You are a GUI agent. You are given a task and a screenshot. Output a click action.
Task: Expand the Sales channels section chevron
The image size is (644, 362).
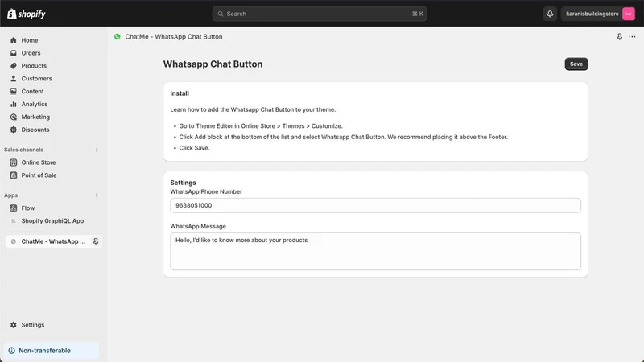pos(97,150)
